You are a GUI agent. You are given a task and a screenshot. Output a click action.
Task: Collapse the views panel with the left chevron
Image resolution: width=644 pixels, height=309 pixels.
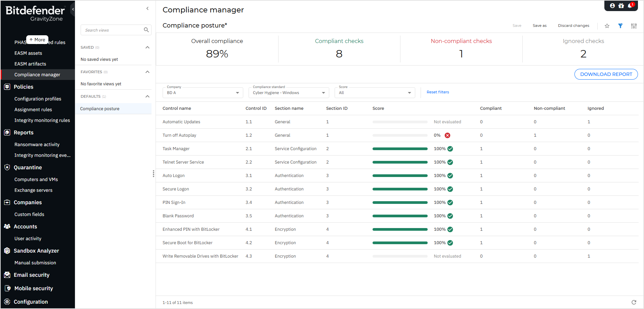click(147, 8)
